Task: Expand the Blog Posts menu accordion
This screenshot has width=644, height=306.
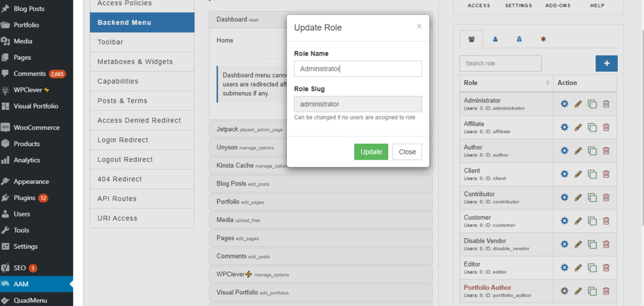Action: coord(320,184)
